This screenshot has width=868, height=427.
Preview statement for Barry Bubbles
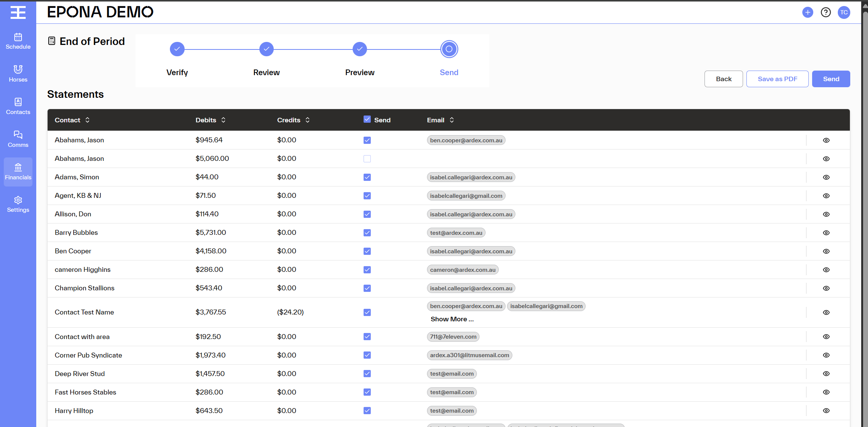pos(826,233)
